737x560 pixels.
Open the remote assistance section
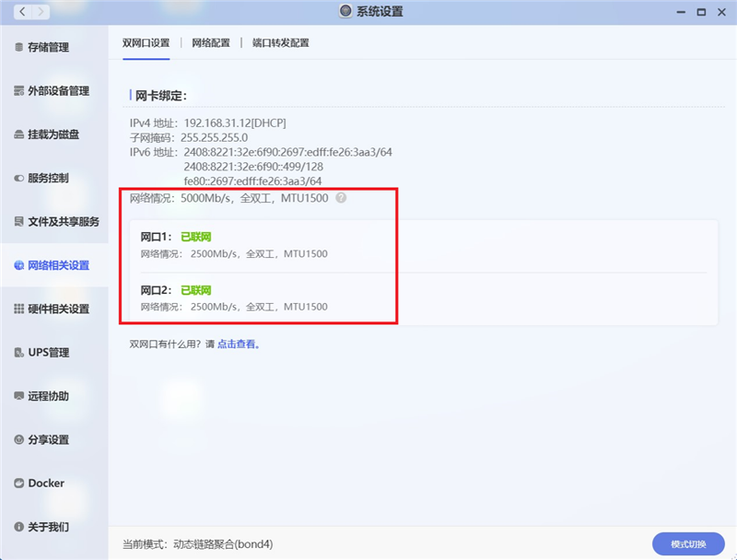[48, 396]
